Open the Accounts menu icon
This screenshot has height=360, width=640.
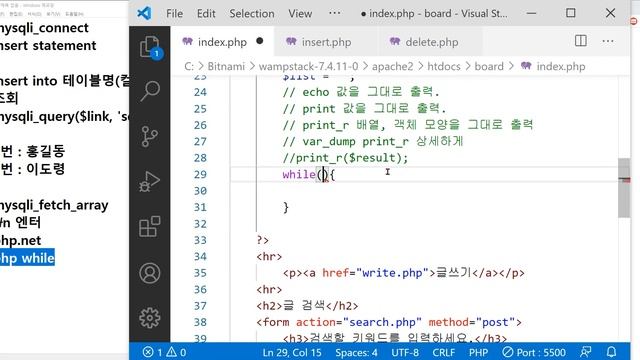(x=150, y=273)
